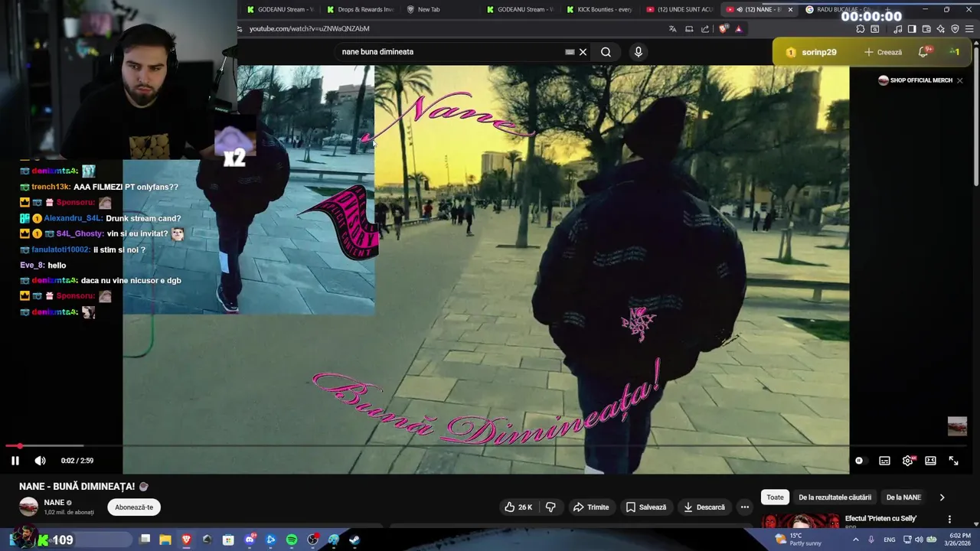Select the De la rezultatele căutării chip
Image resolution: width=980 pixels, height=551 pixels.
pyautogui.click(x=835, y=497)
